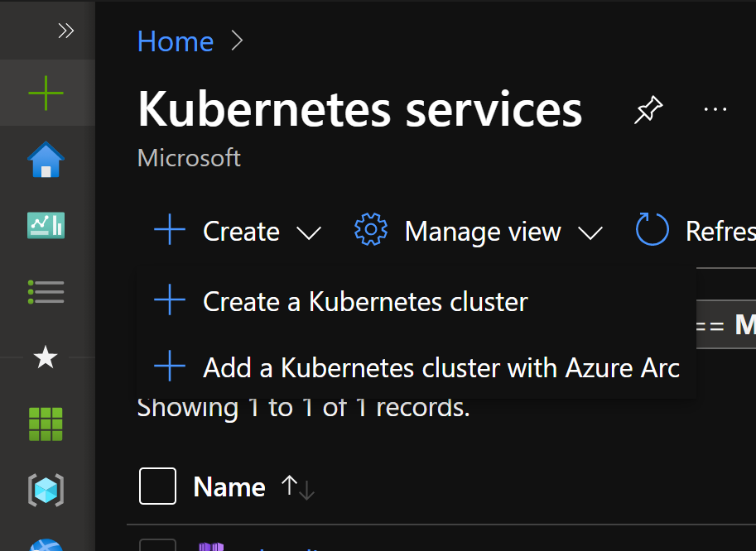Collapse the Create dropdown arrow
This screenshot has width=756, height=551.
(309, 232)
